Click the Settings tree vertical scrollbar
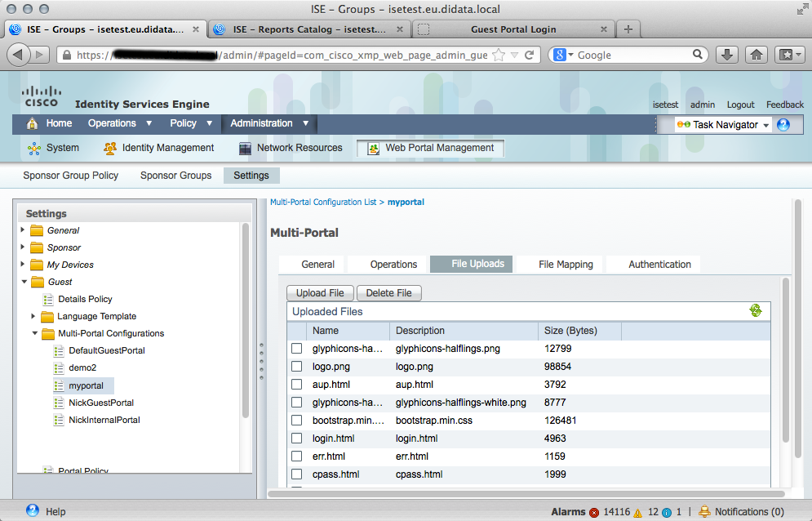 click(x=246, y=322)
